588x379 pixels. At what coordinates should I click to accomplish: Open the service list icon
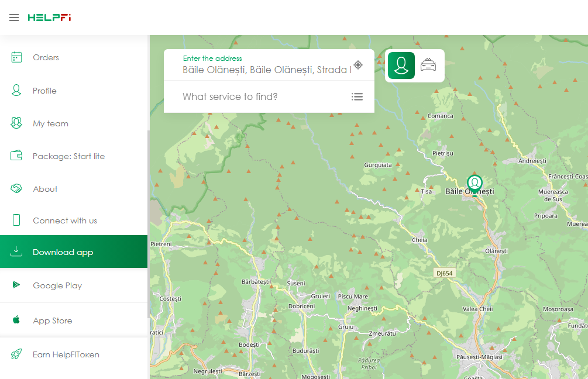357,97
